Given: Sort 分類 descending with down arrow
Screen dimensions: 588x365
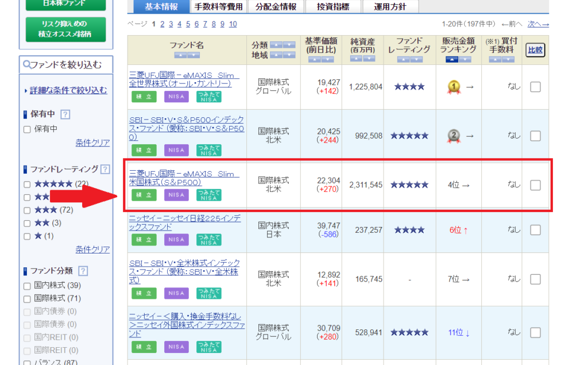Looking at the screenshot, I should (289, 45).
